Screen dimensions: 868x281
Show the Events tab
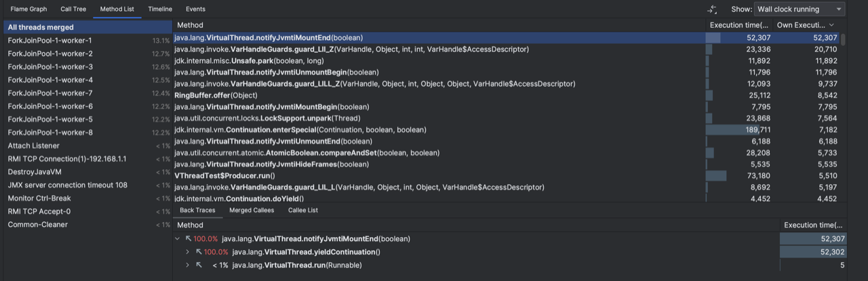click(195, 9)
